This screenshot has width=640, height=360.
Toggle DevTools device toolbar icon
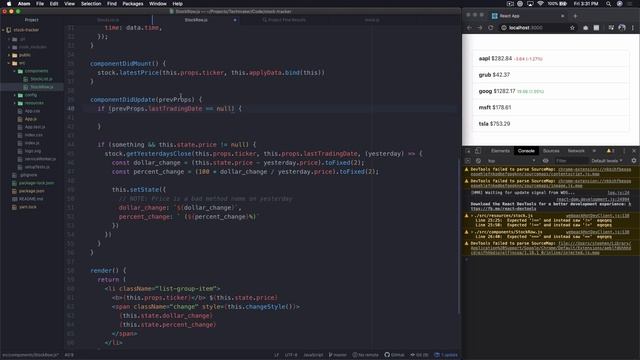tap(478, 151)
